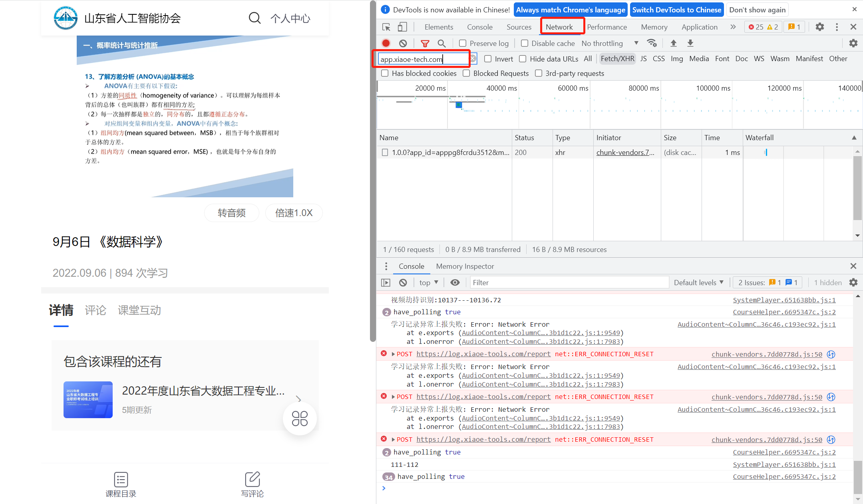Click the network filter funnel icon
The image size is (863, 504).
tap(425, 43)
